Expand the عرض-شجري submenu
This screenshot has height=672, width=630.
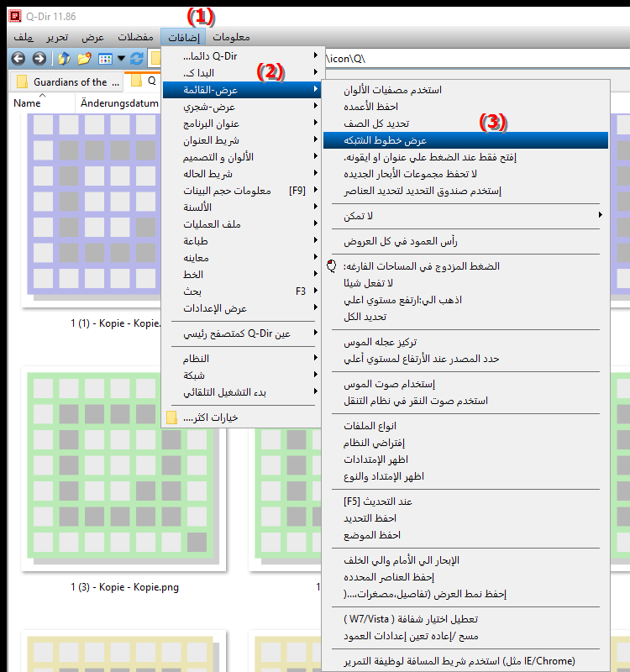(242, 107)
